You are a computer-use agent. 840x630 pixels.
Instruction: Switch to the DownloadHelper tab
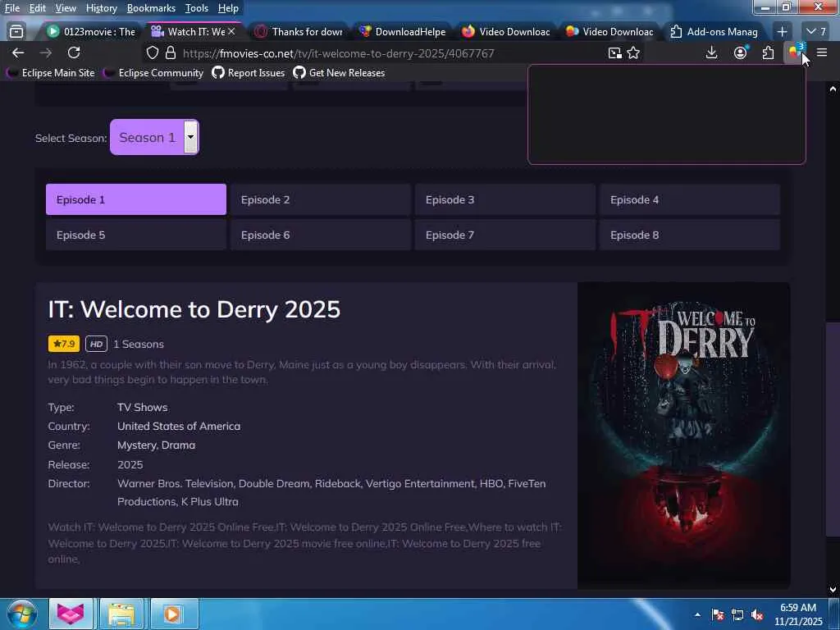pyautogui.click(x=402, y=32)
